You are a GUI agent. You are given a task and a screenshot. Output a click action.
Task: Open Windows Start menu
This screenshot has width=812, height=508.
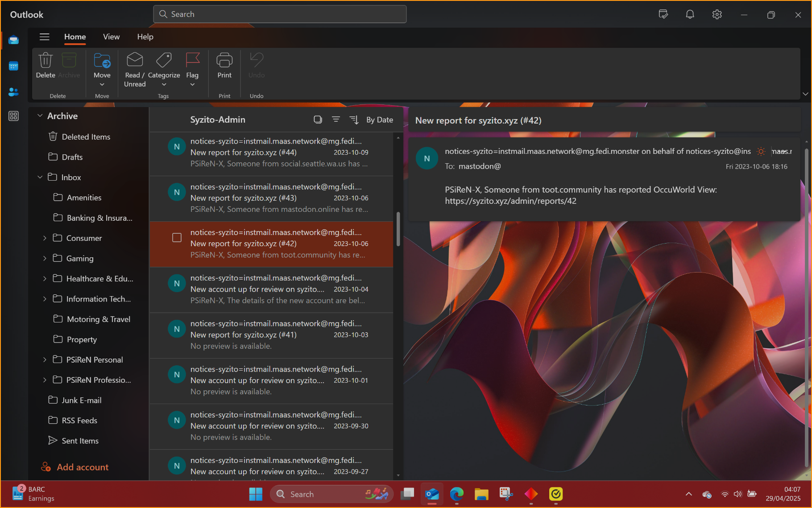pos(256,494)
